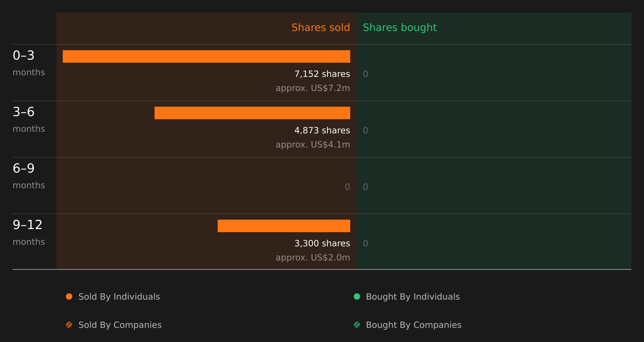
Task: Click the 3–6 months row label
Action: pos(29,120)
